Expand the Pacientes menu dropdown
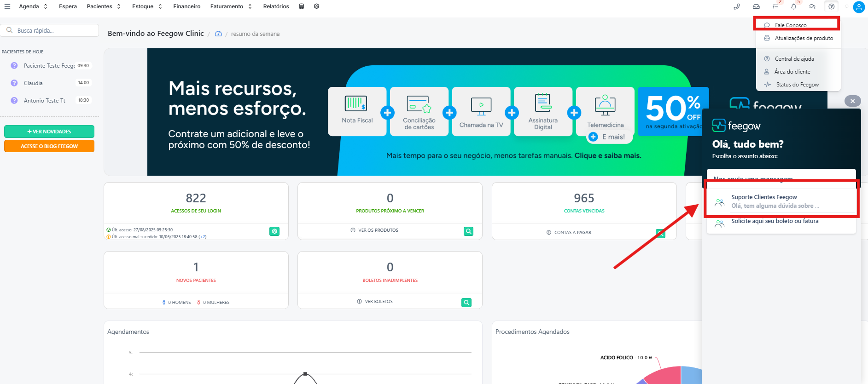Image resolution: width=868 pixels, height=384 pixels. [x=104, y=6]
